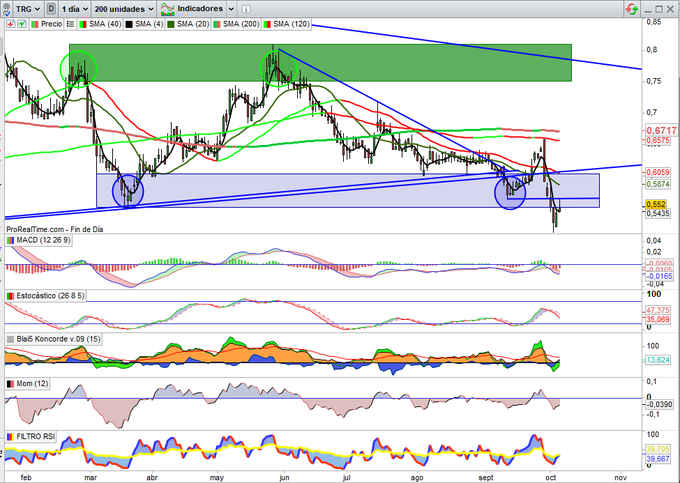Click the sept label on time axis
This screenshot has width=680, height=483.
click(x=486, y=478)
